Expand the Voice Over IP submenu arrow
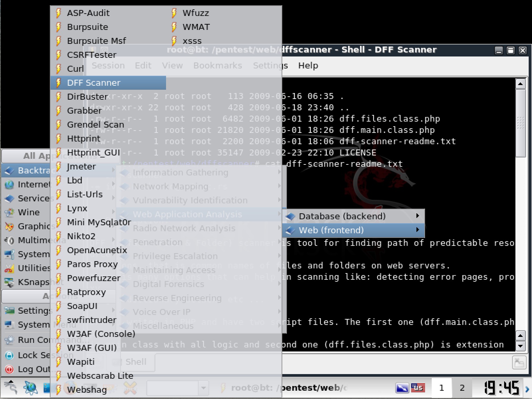Image resolution: width=532 pixels, height=399 pixels. pyautogui.click(x=280, y=312)
